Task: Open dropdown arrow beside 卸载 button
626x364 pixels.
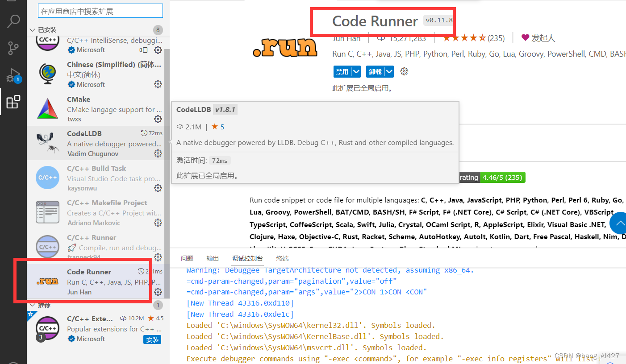Action: click(x=389, y=71)
